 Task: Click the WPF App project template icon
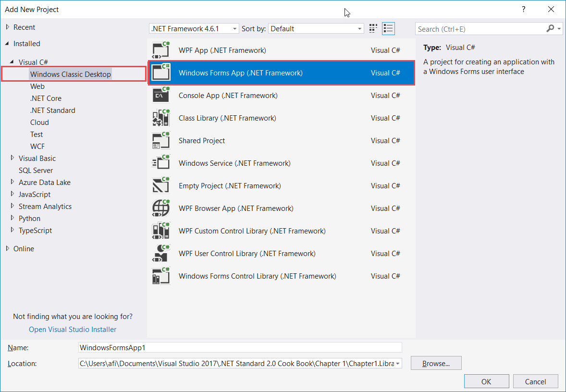(161, 50)
